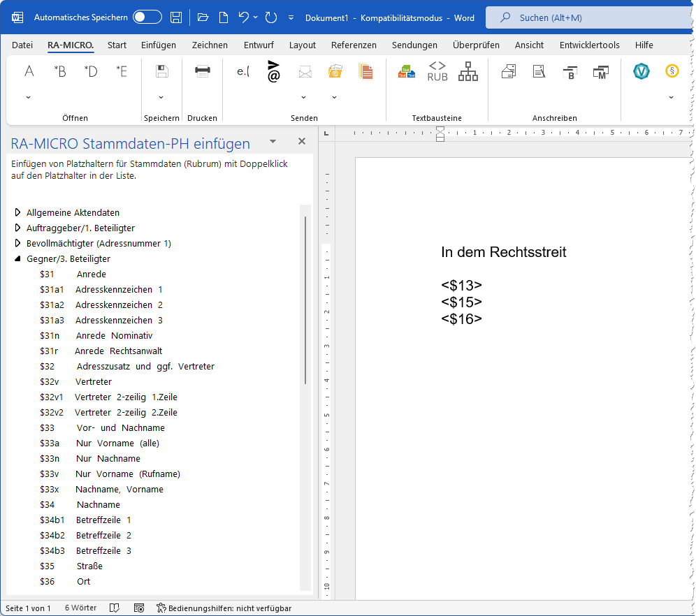Toggle the Automatisches Speichern switch
The image size is (696, 616).
point(147,17)
